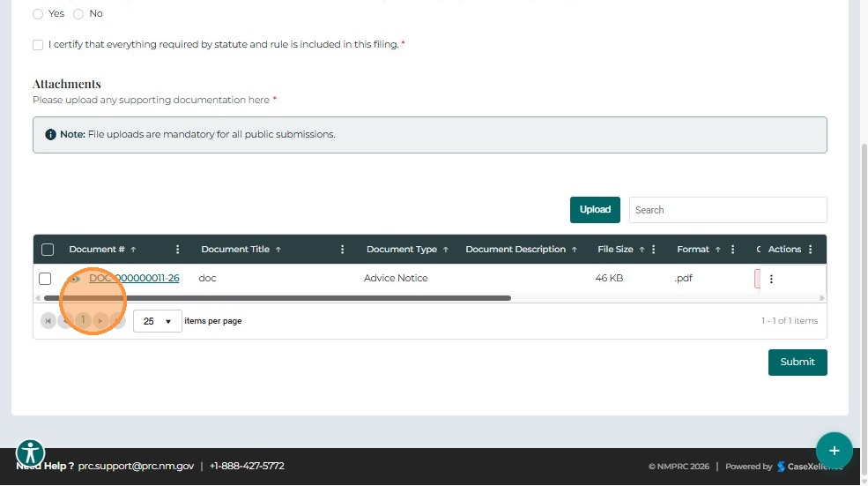Viewport: 868px width, 486px height.
Task: Click the phone number +1-888-427-5772
Action: pos(247,466)
